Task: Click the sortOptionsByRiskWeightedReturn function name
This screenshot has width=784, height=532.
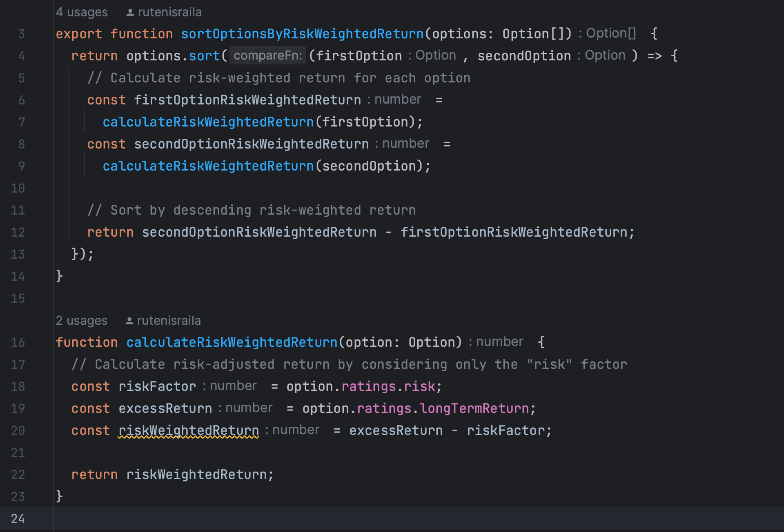Action: pyautogui.click(x=302, y=34)
